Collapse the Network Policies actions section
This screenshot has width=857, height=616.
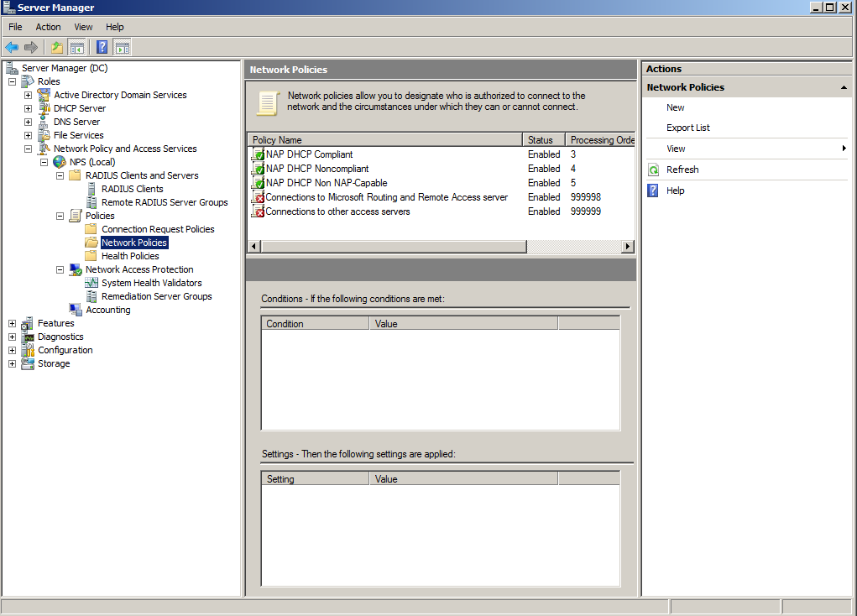pyautogui.click(x=844, y=87)
